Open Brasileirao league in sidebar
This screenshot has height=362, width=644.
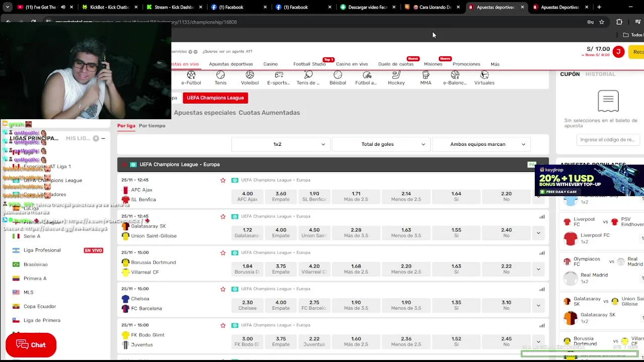[35, 264]
